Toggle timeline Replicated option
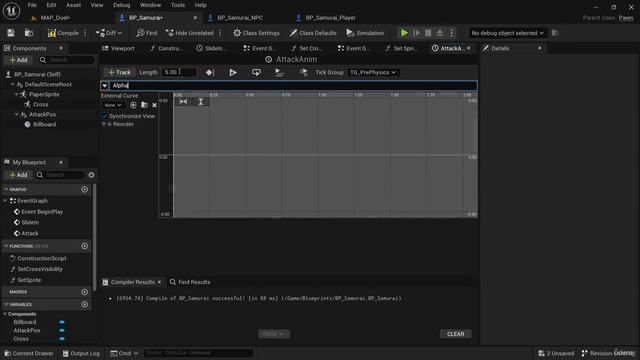This screenshot has width=640, height=360. tap(279, 72)
